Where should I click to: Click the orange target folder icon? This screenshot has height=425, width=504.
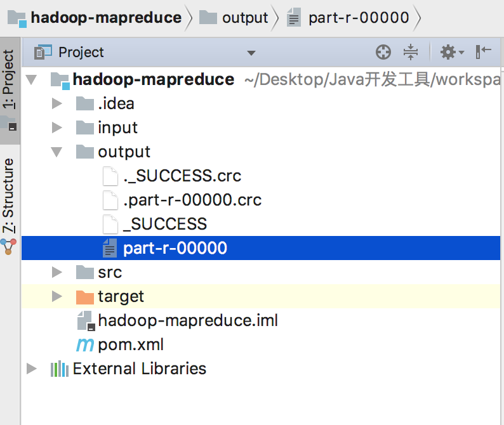click(85, 296)
